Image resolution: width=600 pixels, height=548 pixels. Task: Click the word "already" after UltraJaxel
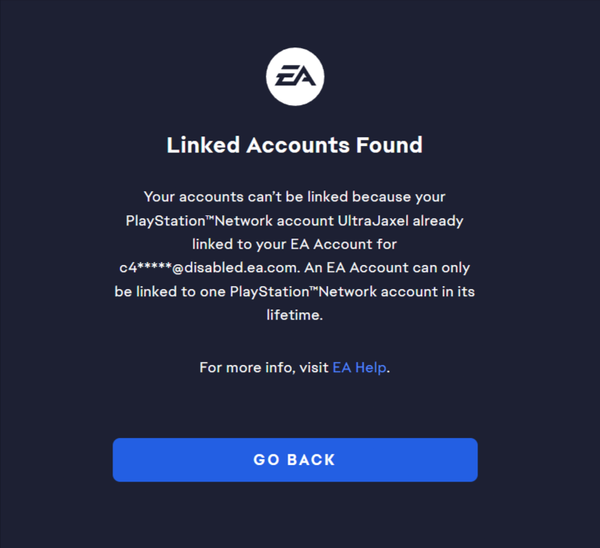(x=438, y=221)
